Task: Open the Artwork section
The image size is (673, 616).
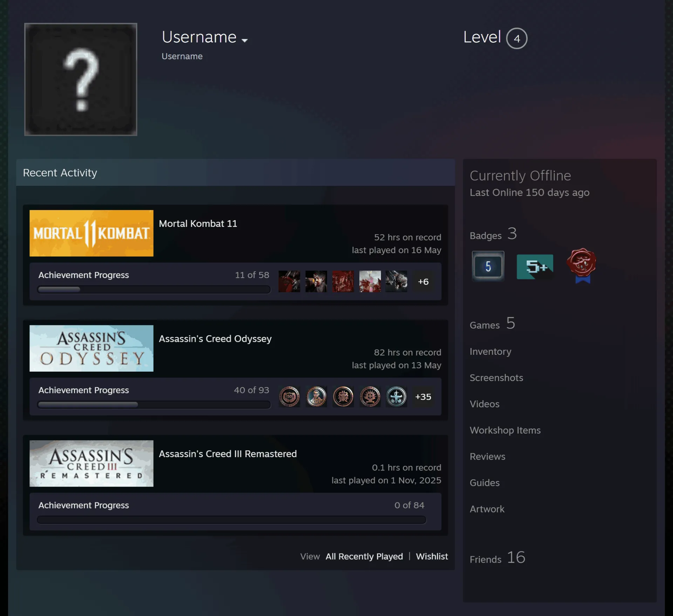Action: click(487, 509)
